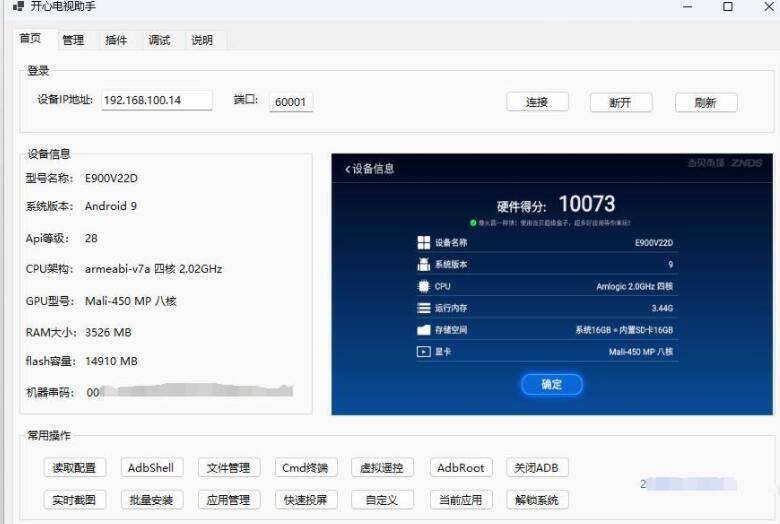Click the armeabi-v7a CPU architecture text
The image size is (780, 524).
[x=154, y=269]
